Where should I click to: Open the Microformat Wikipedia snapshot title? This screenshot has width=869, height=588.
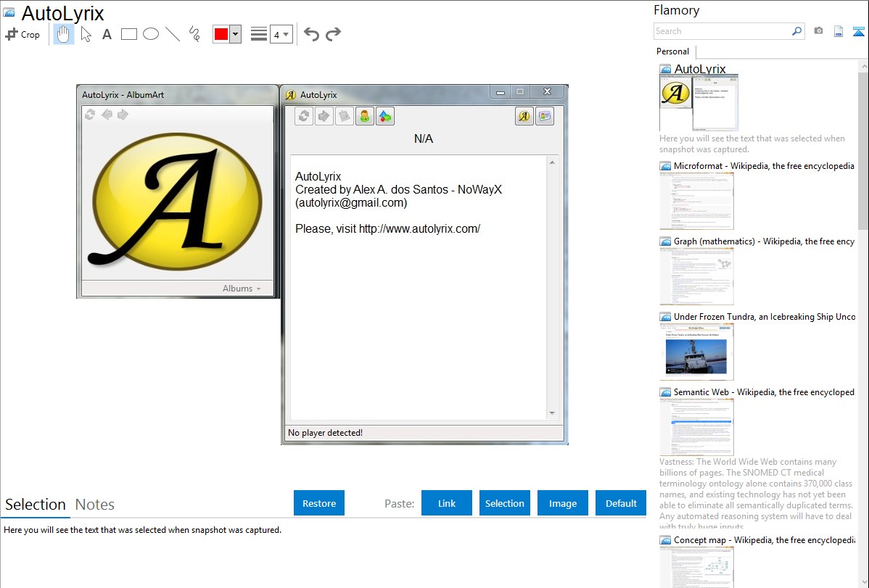point(764,166)
